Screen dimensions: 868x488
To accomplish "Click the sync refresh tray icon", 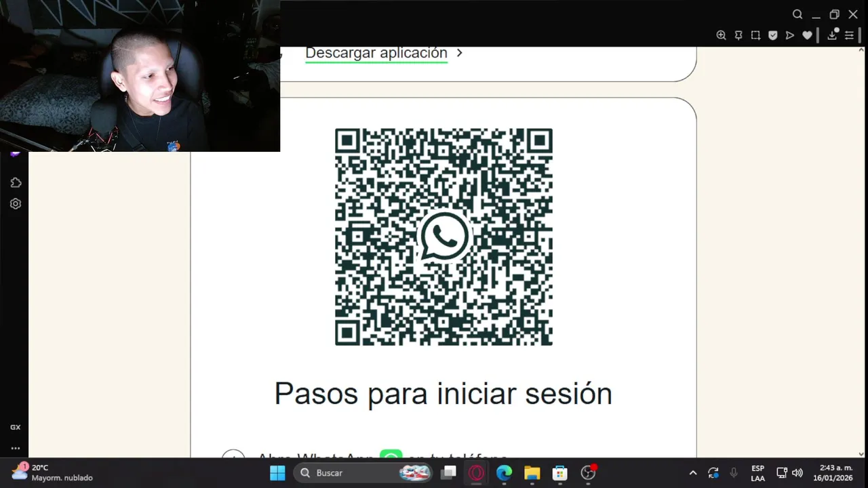I will click(713, 473).
